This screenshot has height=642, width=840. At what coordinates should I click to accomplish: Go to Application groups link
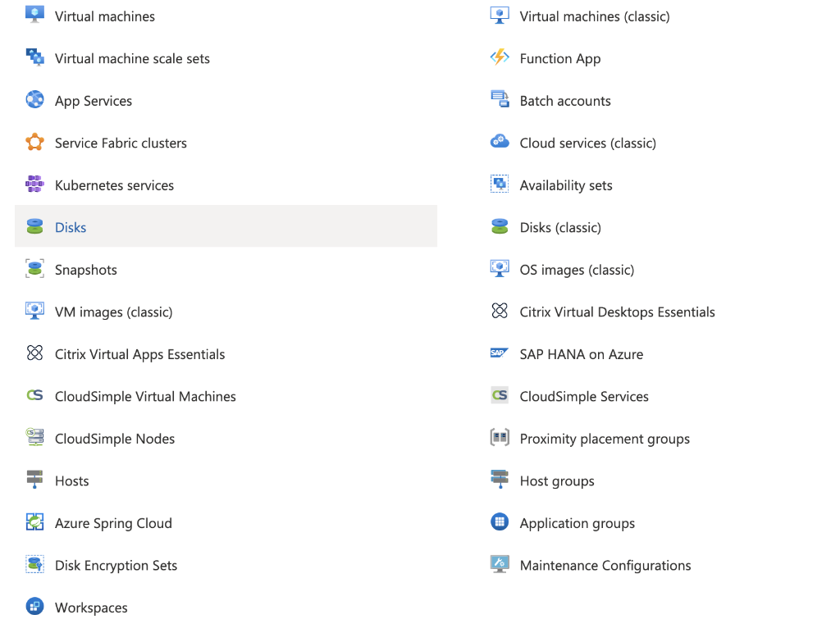click(x=578, y=524)
